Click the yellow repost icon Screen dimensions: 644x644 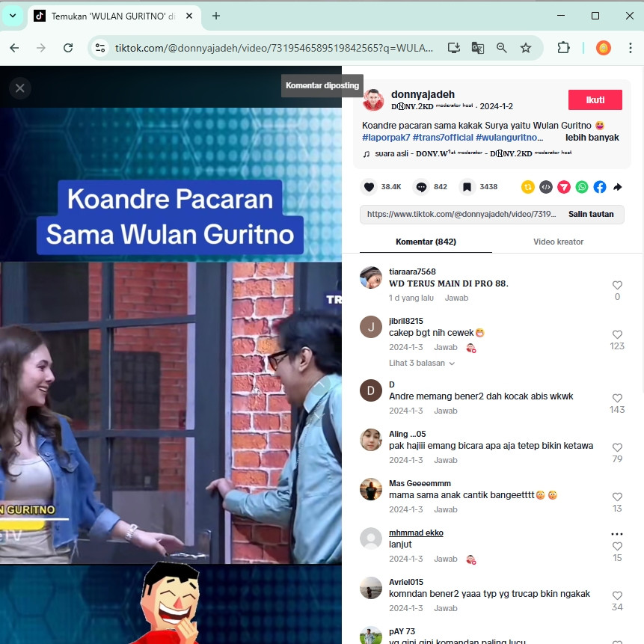(x=528, y=187)
